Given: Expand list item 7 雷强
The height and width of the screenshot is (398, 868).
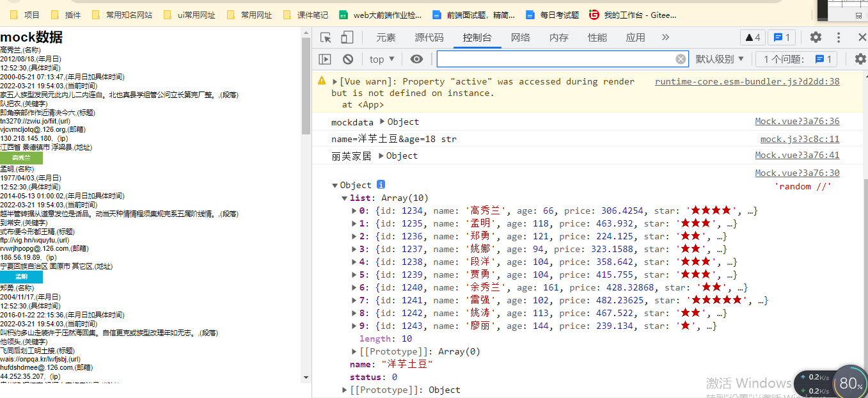Looking at the screenshot, I should coord(354,301).
